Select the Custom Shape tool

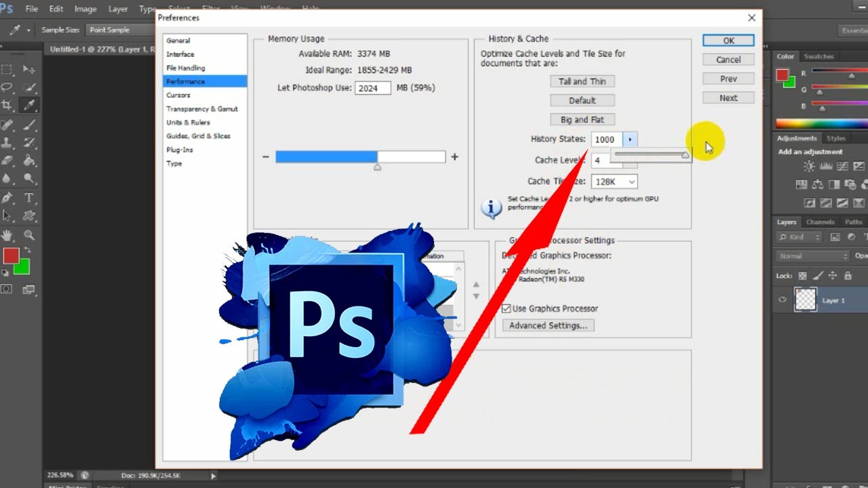[x=29, y=216]
